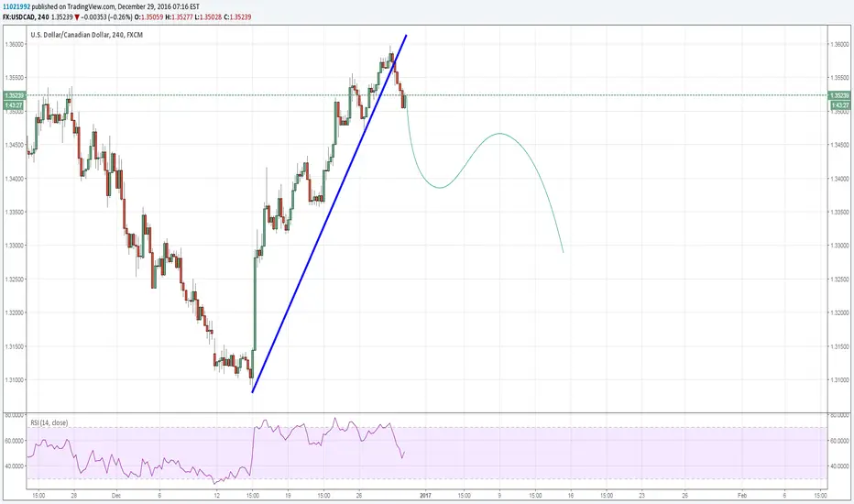Viewport: 854px width, 504px height.
Task: Select the blue ascending trend line
Action: click(329, 214)
